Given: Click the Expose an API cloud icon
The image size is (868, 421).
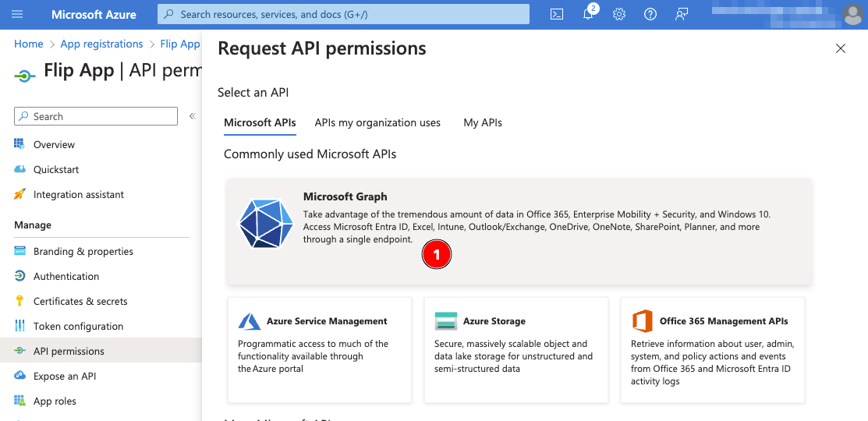Looking at the screenshot, I should point(19,376).
